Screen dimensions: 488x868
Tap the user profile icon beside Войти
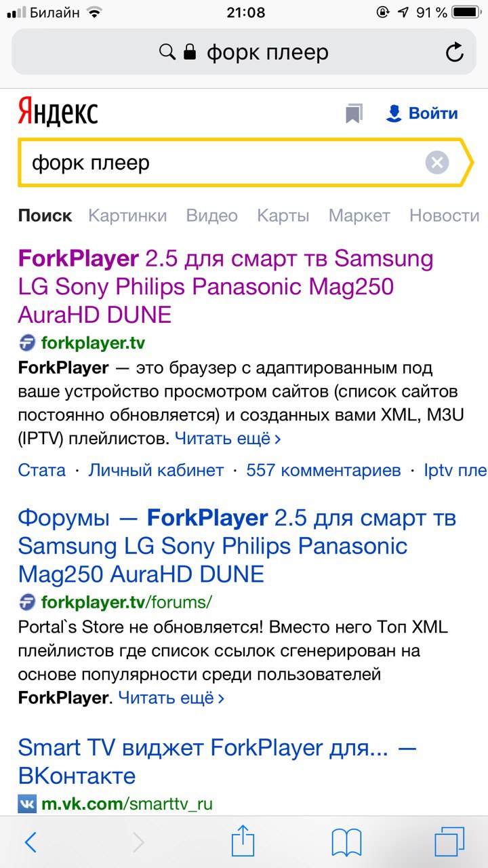[394, 113]
